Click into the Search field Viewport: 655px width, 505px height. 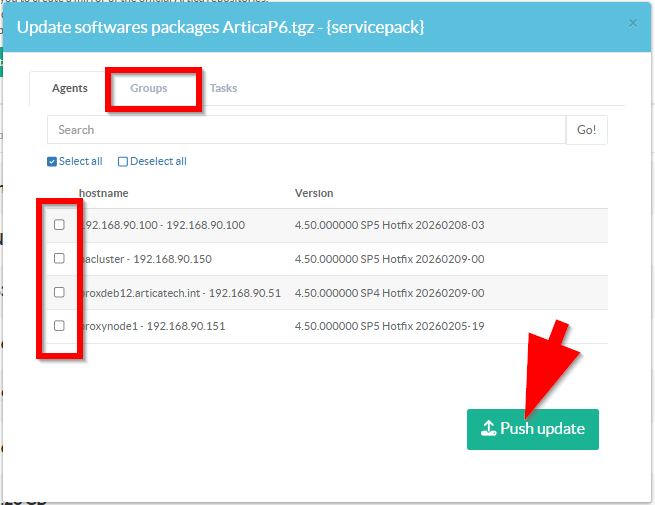(305, 130)
